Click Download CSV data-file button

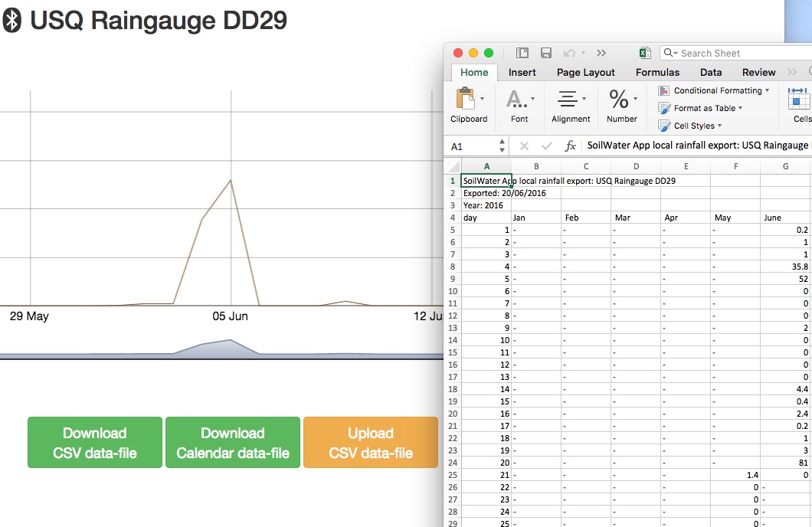coord(95,443)
